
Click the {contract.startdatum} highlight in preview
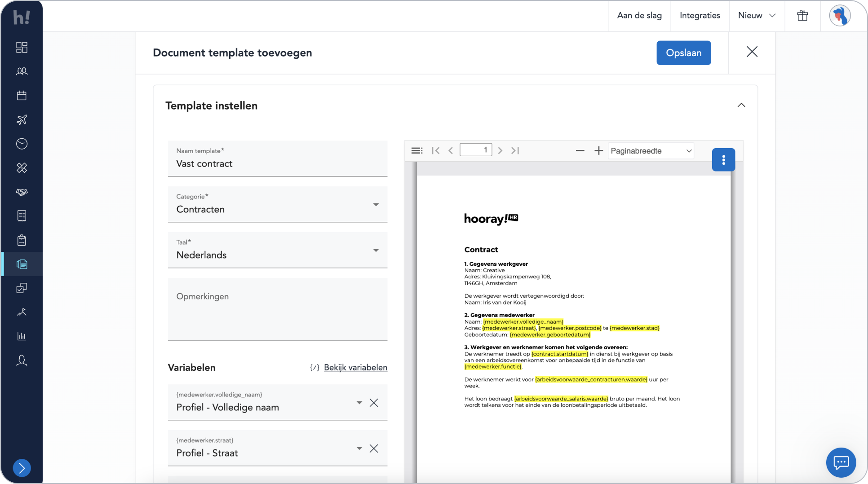point(560,354)
